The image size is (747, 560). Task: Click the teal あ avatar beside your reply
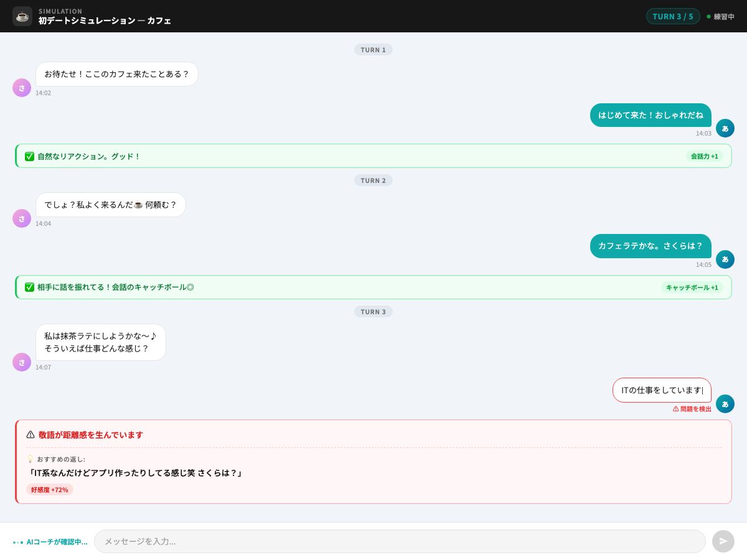pyautogui.click(x=725, y=128)
